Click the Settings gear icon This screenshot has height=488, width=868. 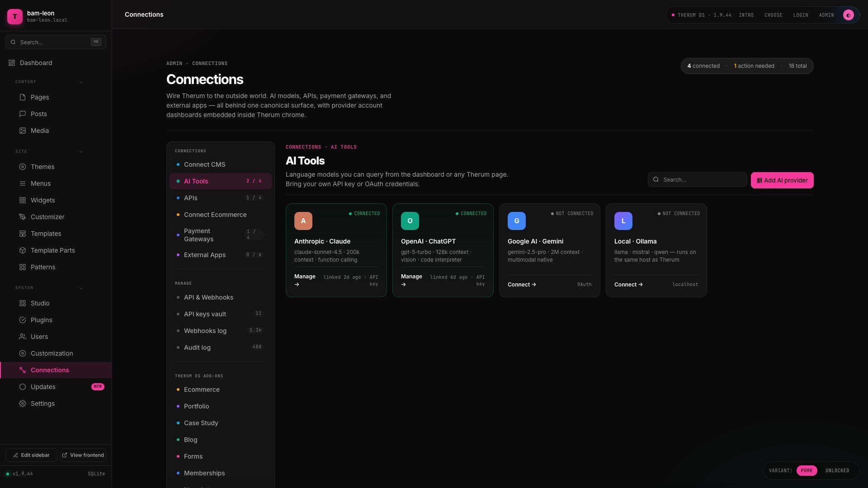point(23,404)
